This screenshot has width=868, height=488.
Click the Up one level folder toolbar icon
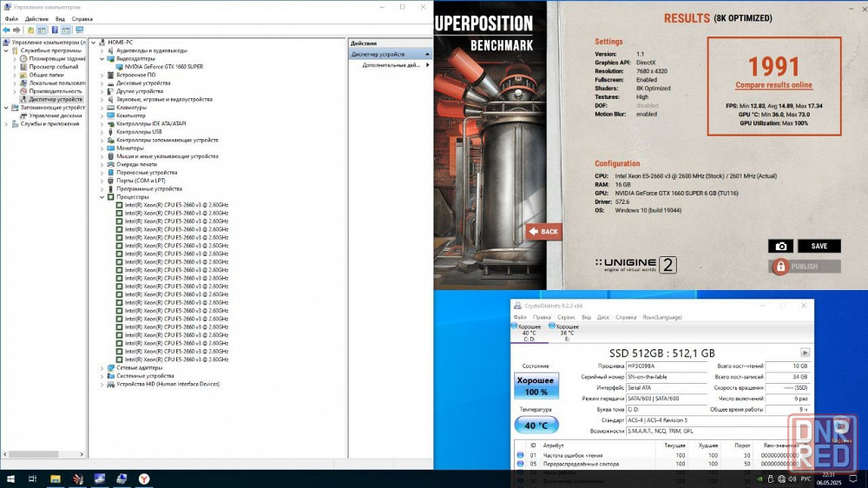pos(30,30)
